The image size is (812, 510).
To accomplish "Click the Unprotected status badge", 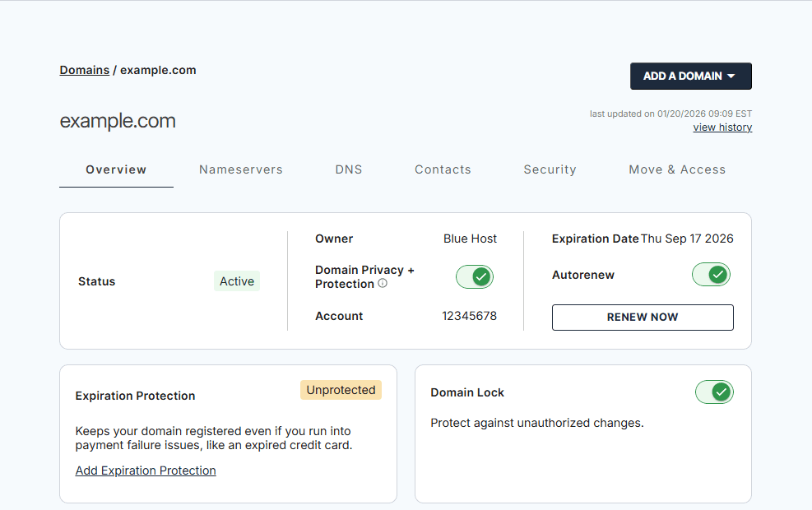I will tap(341, 390).
